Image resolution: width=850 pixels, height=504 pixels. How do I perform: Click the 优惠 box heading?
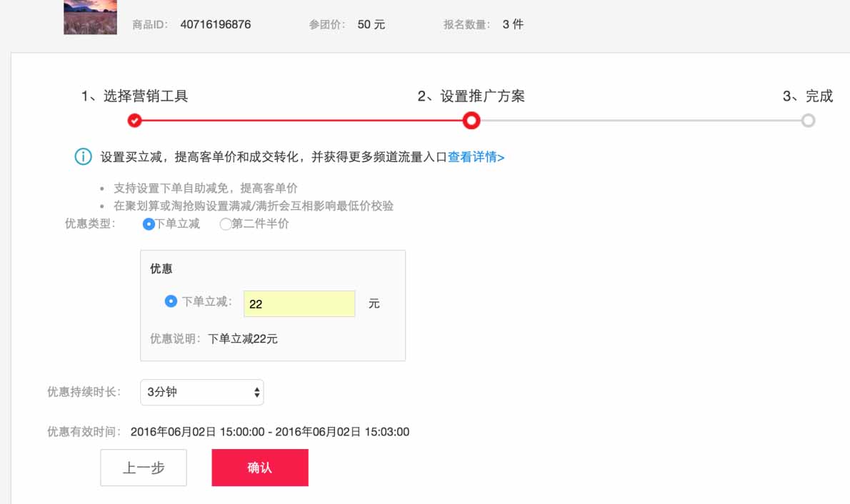coord(161,269)
